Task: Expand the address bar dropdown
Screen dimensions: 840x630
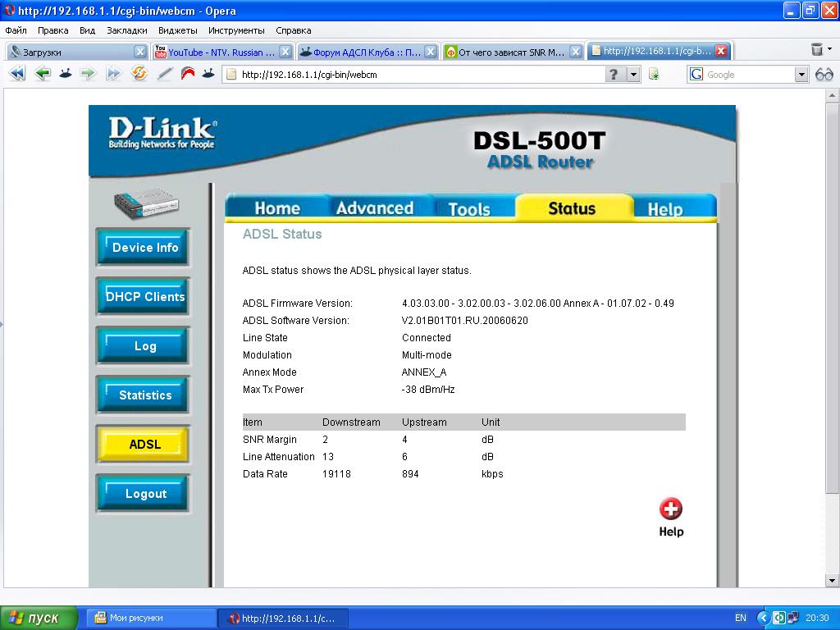Action: 633,75
